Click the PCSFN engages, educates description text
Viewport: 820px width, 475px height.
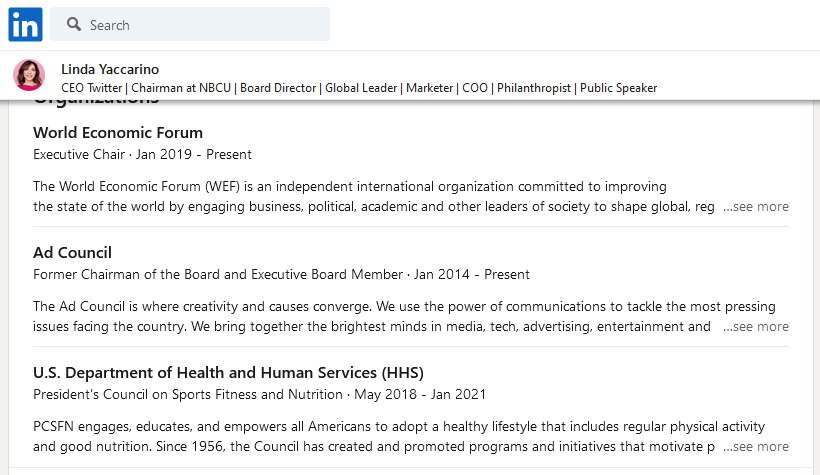click(x=399, y=436)
